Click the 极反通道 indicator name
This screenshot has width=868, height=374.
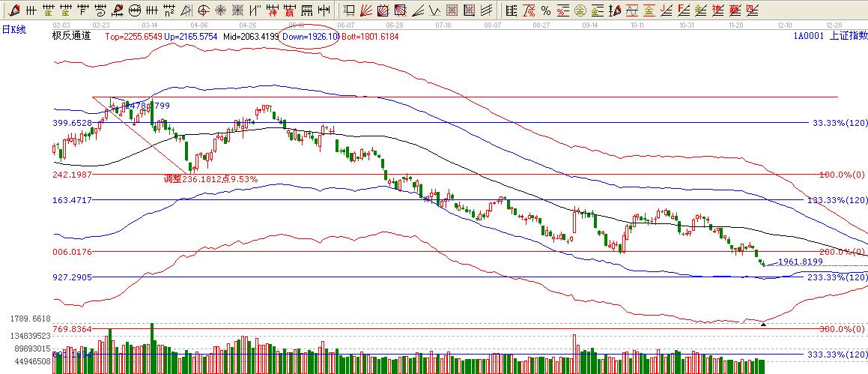point(71,36)
